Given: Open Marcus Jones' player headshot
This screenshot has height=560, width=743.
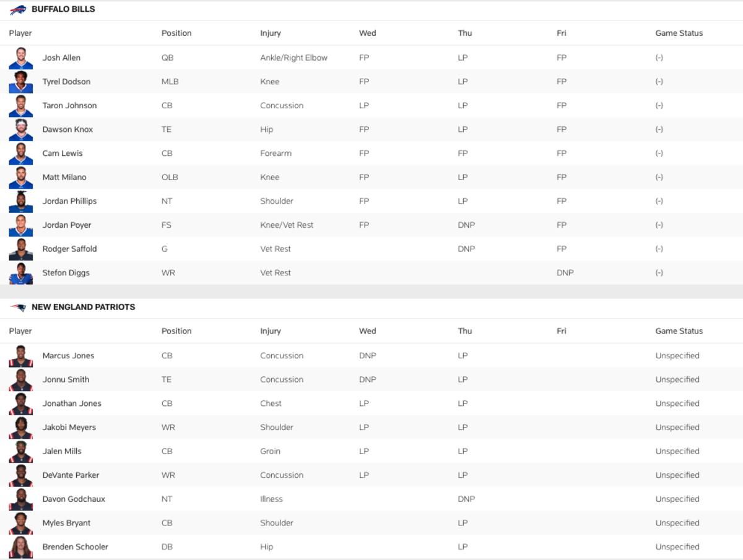Looking at the screenshot, I should point(21,356).
